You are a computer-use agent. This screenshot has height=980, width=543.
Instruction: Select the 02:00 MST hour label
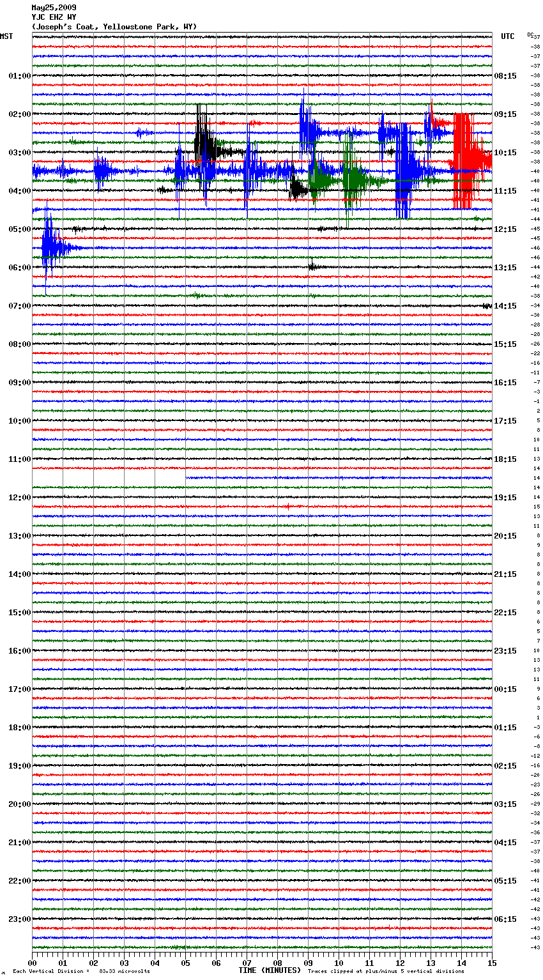(x=20, y=114)
